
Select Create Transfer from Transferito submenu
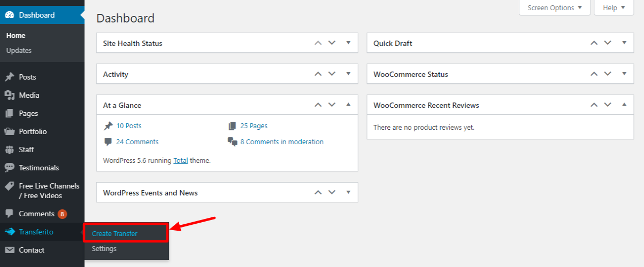114,233
